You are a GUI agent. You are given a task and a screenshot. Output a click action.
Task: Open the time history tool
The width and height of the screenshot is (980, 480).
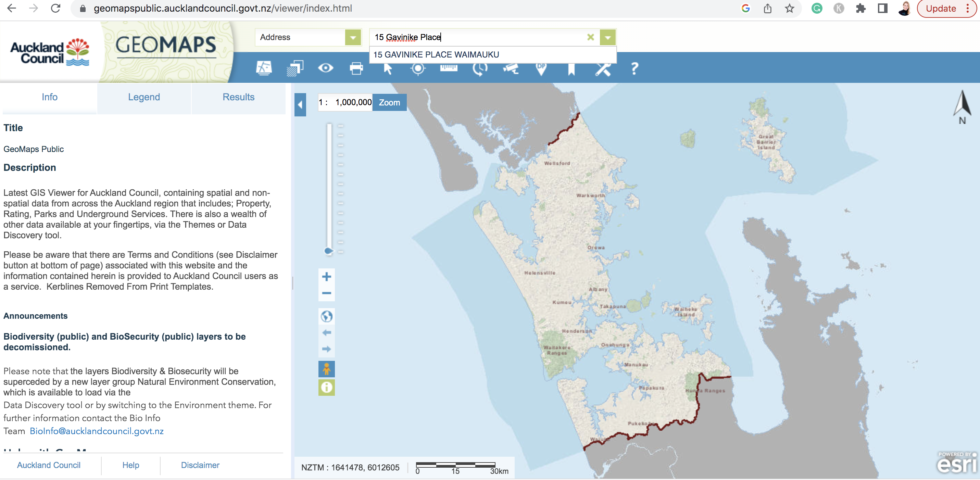point(480,68)
